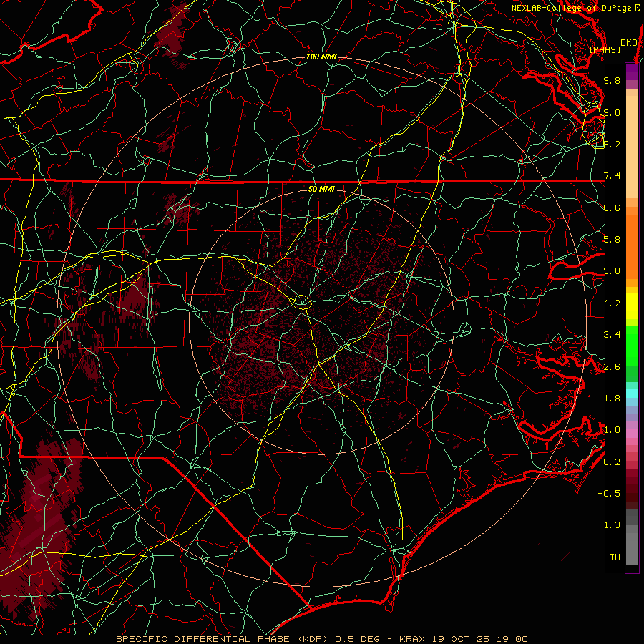Select the 9.0 value on the color scale
The width and height of the screenshot is (644, 644).
(x=612, y=112)
